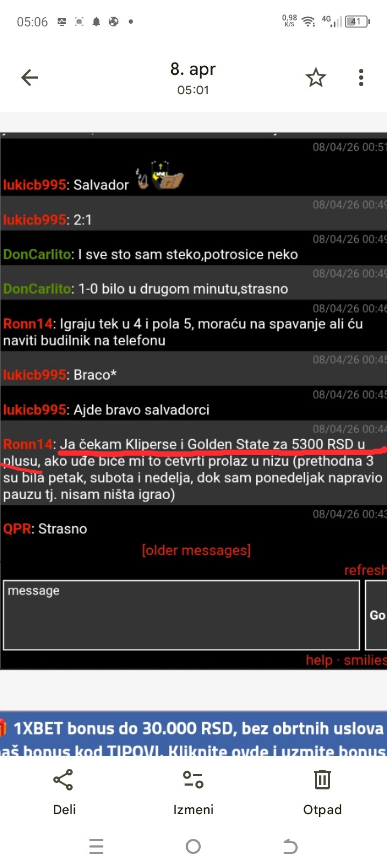Tap the Deli share icon

[64, 780]
